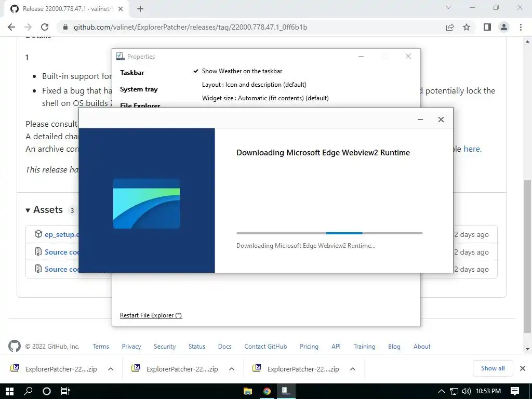Share this page via address bar icon
This screenshot has width=532, height=399.
point(450,27)
